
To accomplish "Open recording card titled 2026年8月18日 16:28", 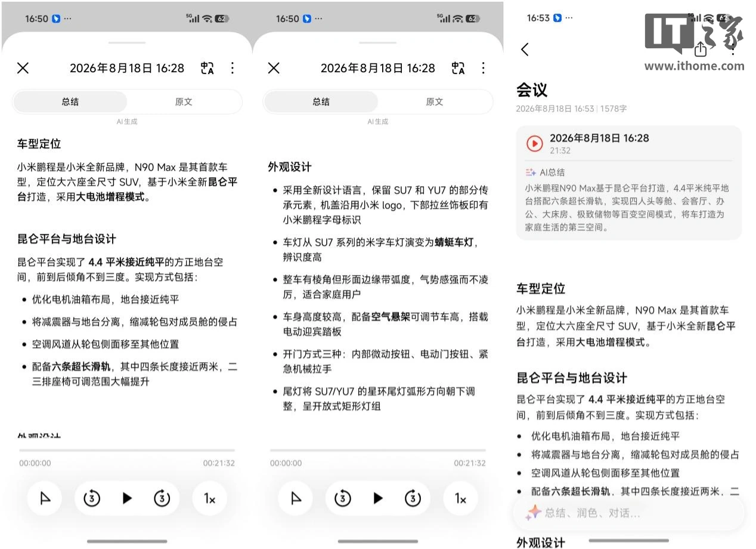I will (x=628, y=183).
